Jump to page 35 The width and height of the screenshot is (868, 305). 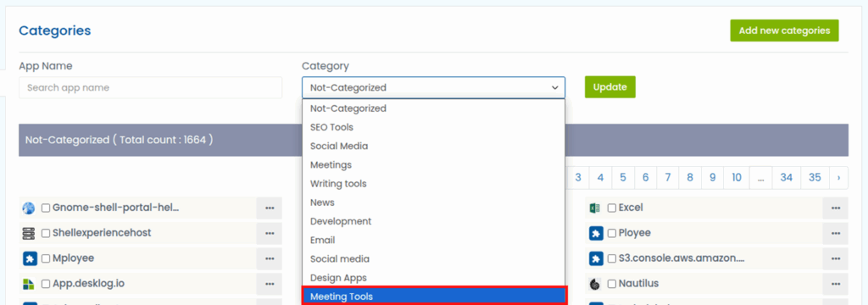[815, 178]
